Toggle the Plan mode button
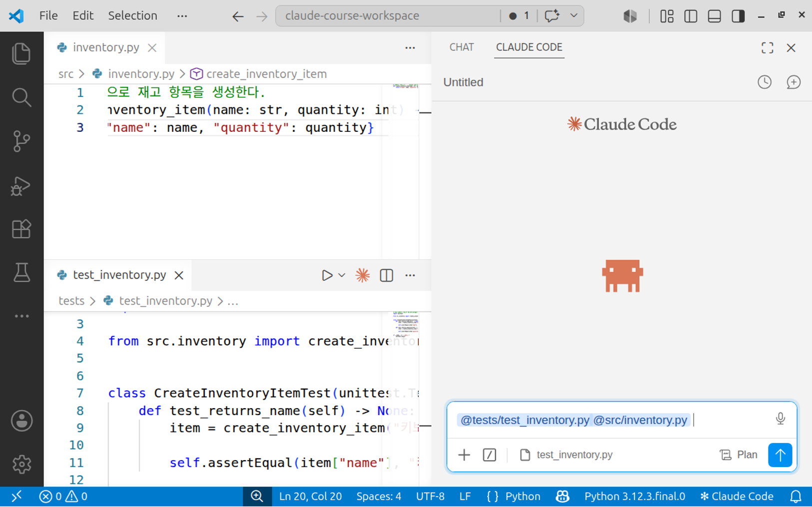This screenshot has height=507, width=812. coord(739,455)
